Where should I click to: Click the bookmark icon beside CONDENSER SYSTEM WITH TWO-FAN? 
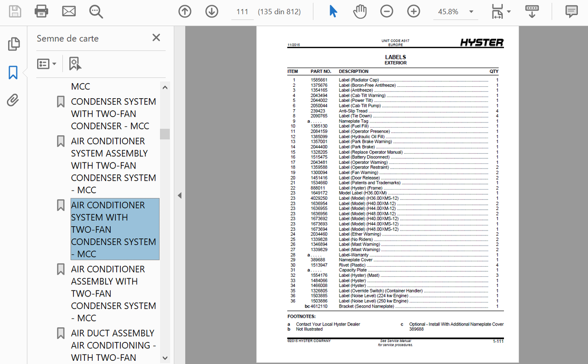click(x=61, y=101)
